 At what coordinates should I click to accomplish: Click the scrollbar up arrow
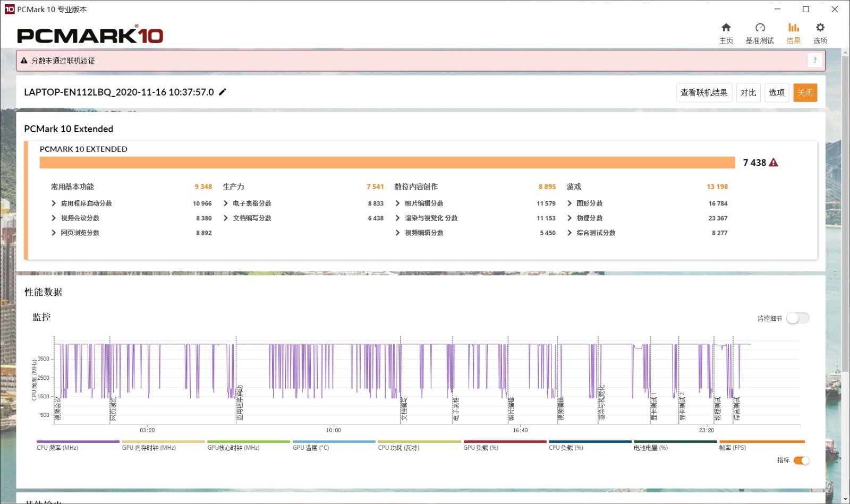point(845,52)
